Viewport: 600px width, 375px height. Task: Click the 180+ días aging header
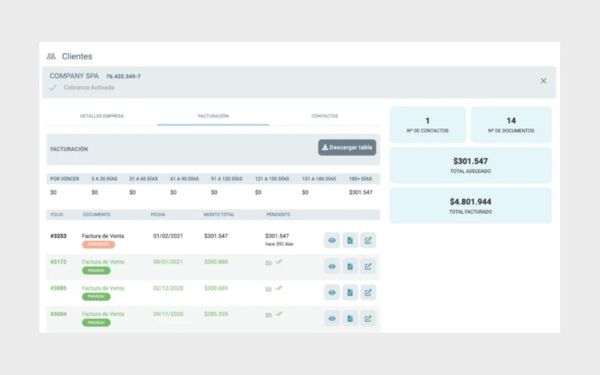tap(360, 179)
